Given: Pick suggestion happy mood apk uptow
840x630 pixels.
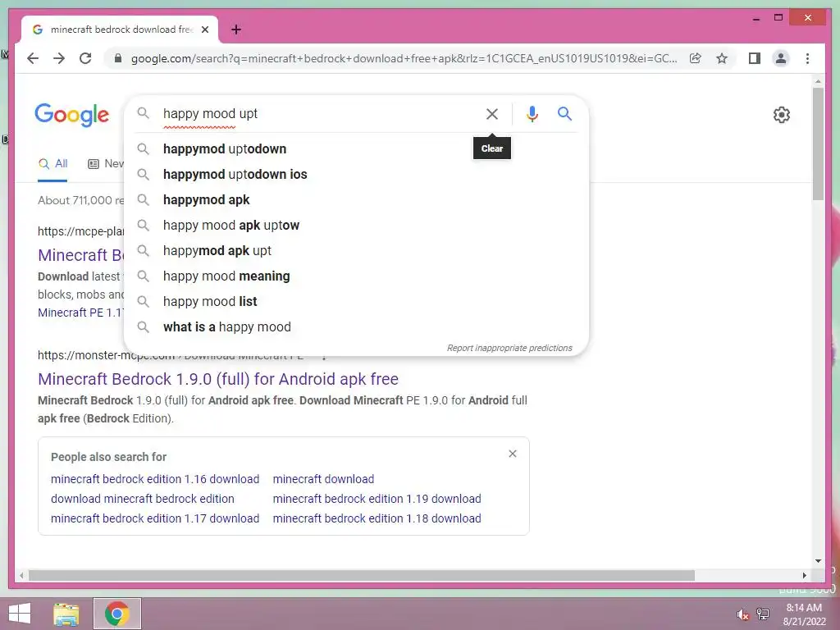Looking at the screenshot, I should pos(356,225).
